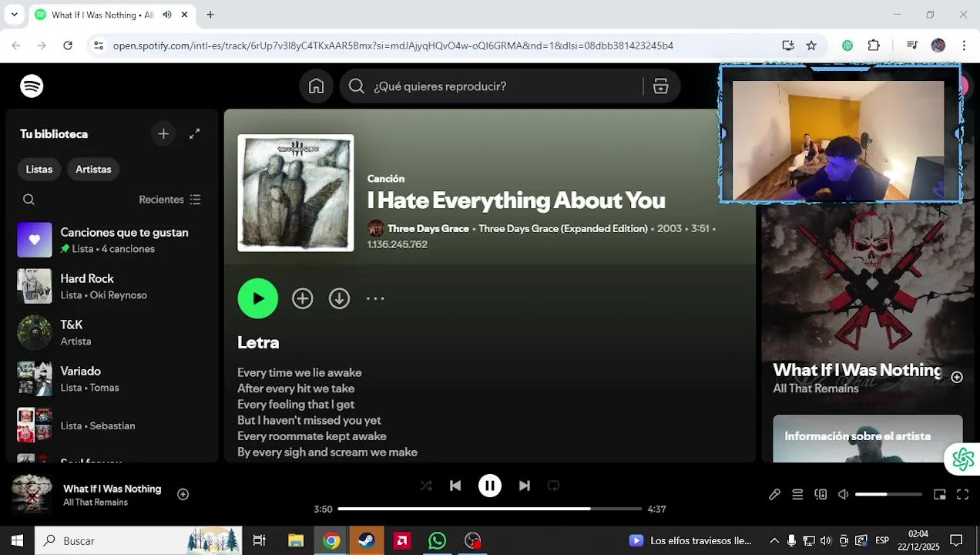The image size is (980, 555).
Task: Bookmark this page with the star icon
Action: (811, 45)
